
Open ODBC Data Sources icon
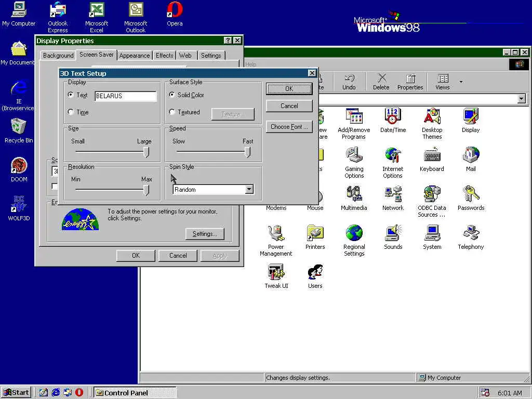point(432,202)
